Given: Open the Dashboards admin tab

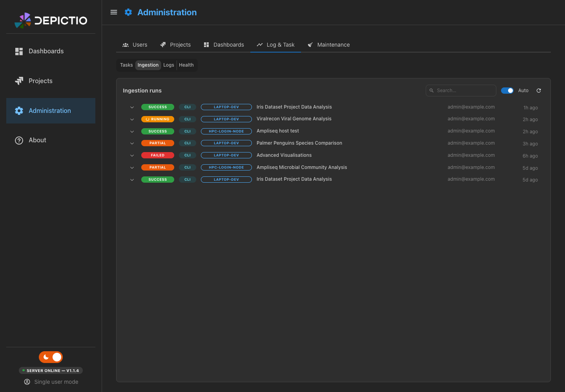Looking at the screenshot, I should coord(224,45).
